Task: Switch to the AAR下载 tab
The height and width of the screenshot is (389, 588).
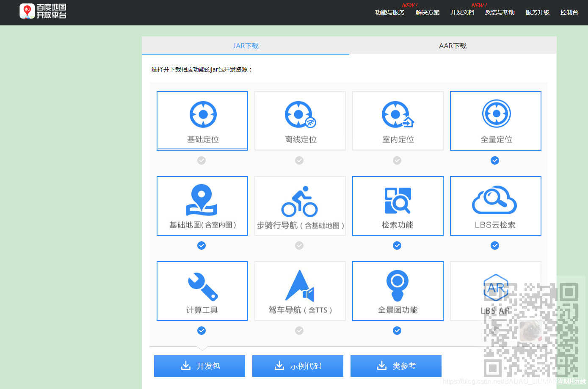Action: pyautogui.click(x=453, y=45)
